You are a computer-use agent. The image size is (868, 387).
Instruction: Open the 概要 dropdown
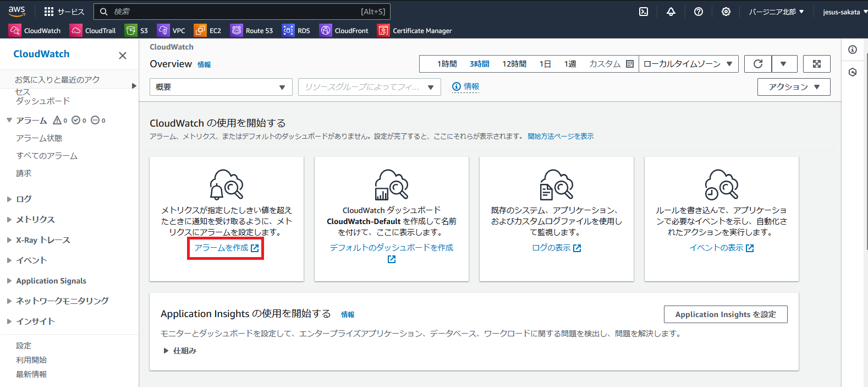pos(221,87)
